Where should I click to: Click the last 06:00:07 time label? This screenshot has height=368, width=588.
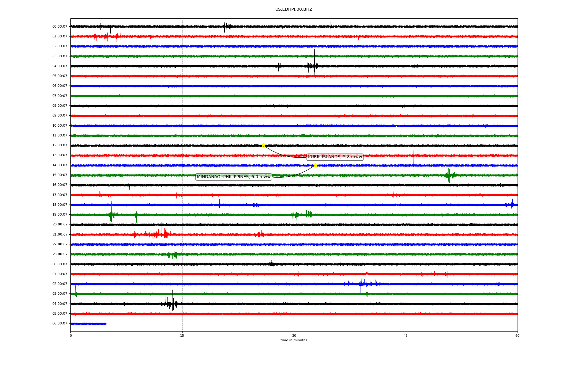coord(60,324)
